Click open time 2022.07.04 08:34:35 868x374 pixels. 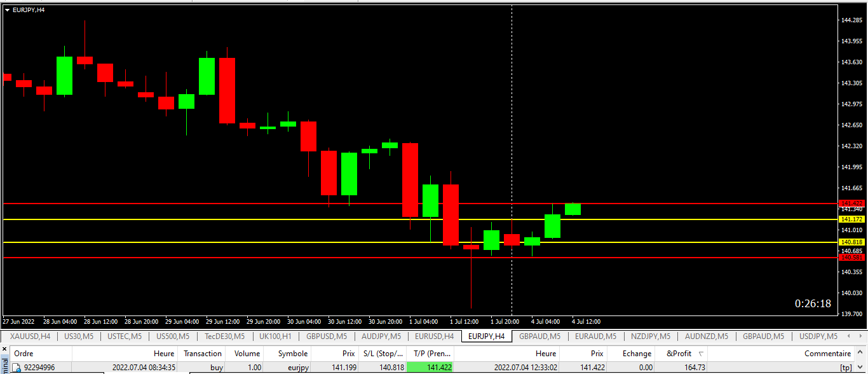pos(144,368)
